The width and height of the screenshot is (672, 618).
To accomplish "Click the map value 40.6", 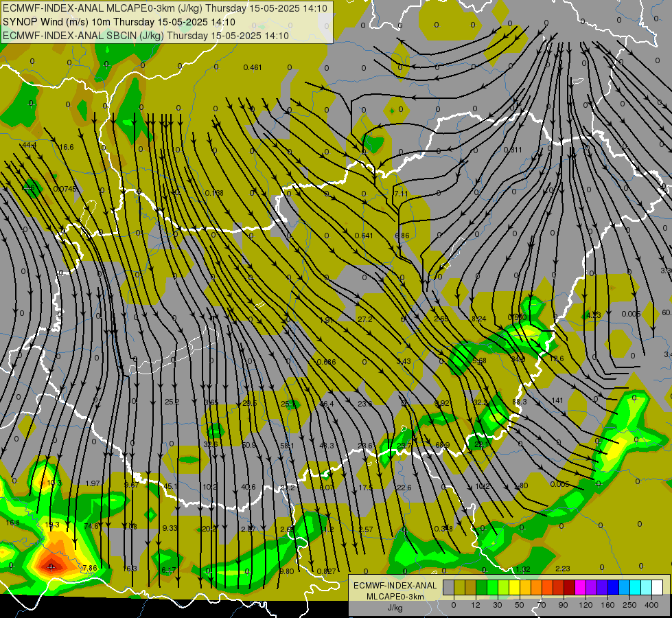I will [x=248, y=487].
